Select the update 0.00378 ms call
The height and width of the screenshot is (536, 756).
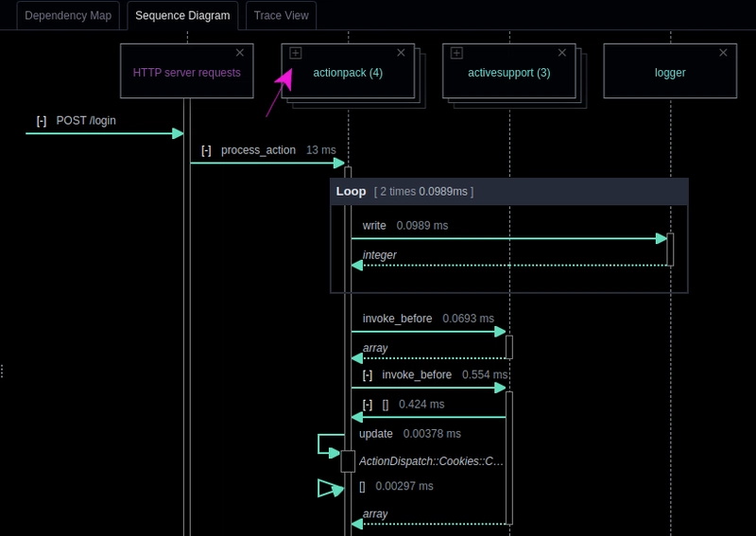tap(410, 434)
